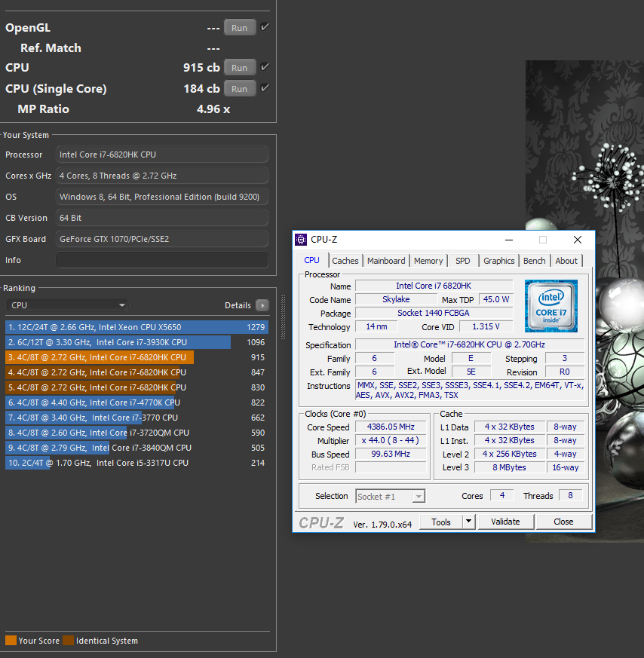644x658 pixels.
Task: Click the panel divider grip handle
Action: tap(283, 317)
